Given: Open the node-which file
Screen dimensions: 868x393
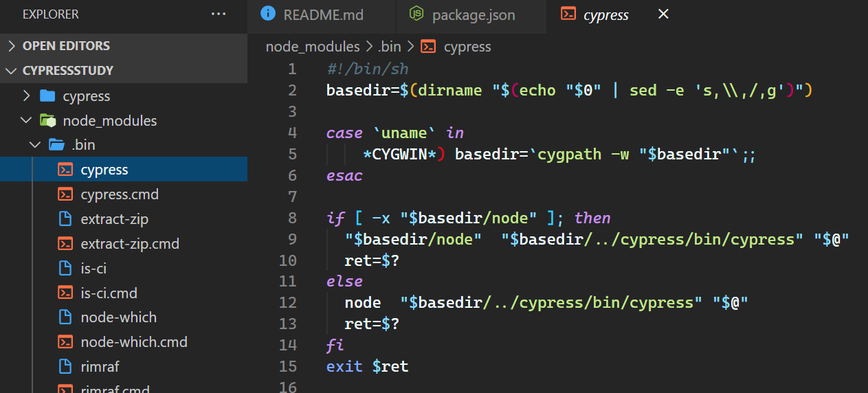Looking at the screenshot, I should point(124,317).
